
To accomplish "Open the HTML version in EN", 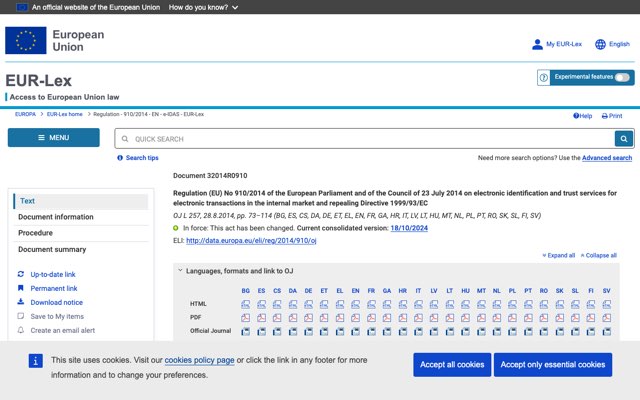I will (356, 304).
